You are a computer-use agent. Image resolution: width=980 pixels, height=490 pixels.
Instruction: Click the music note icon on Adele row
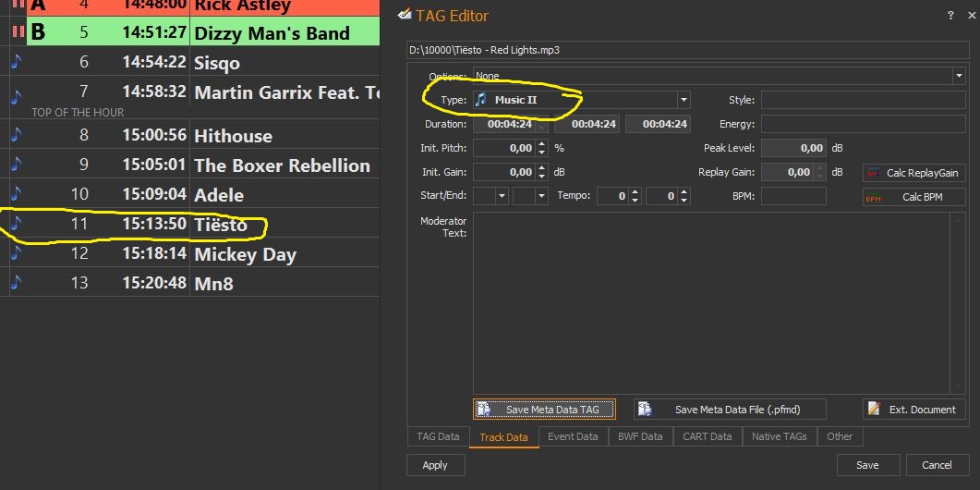tap(16, 194)
